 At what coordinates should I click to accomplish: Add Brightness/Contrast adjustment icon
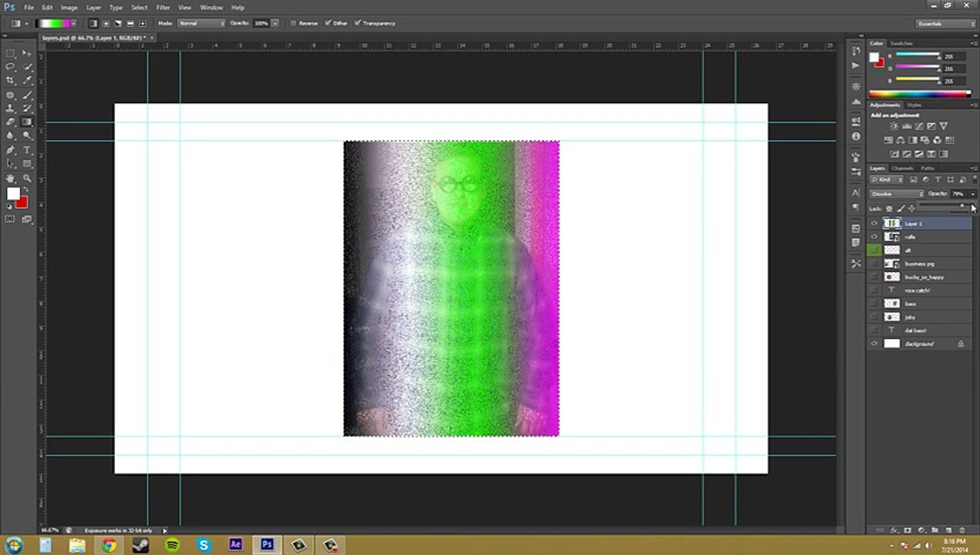tap(894, 126)
